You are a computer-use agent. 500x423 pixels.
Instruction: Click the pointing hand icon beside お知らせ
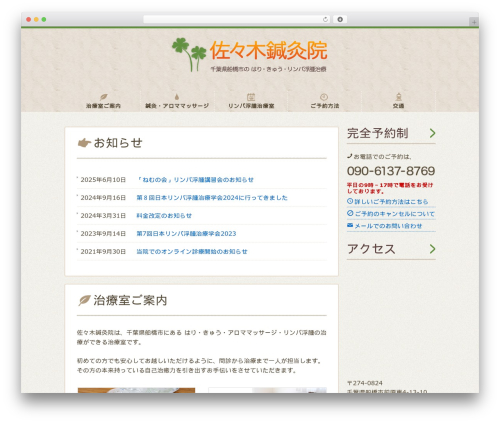(x=84, y=143)
